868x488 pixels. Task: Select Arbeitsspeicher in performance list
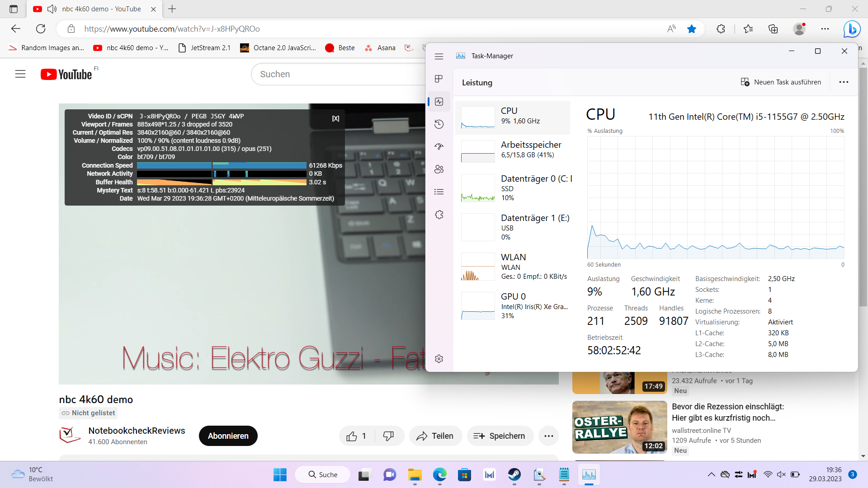(x=513, y=150)
